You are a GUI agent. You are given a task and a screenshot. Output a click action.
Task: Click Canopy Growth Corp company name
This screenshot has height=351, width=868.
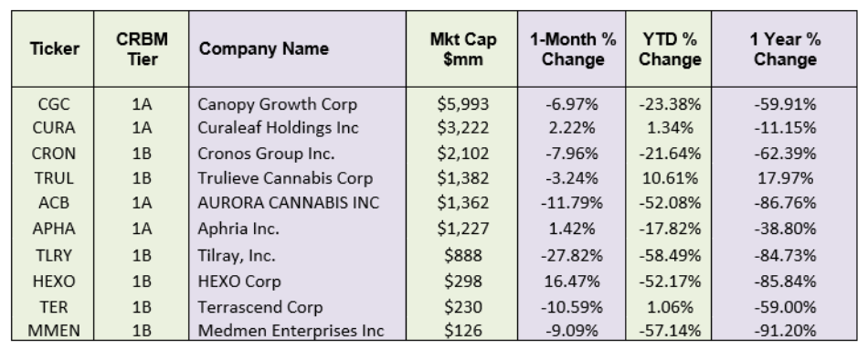(x=278, y=104)
